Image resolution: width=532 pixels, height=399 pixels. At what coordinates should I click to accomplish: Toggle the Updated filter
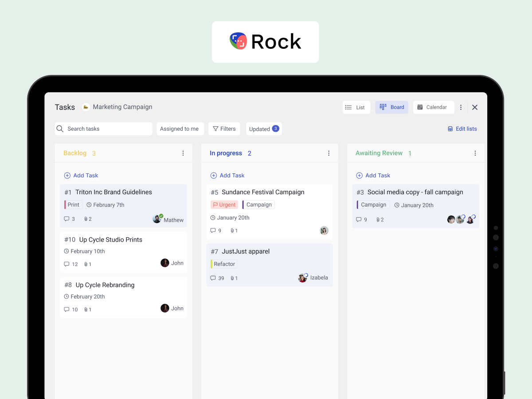pyautogui.click(x=263, y=129)
